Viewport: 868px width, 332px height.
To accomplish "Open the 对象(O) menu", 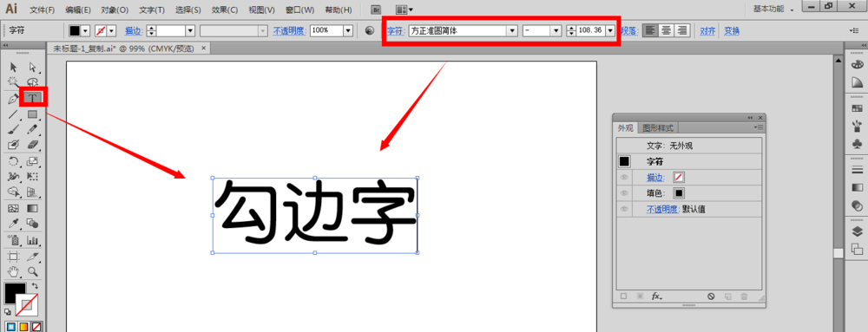I will click(115, 10).
